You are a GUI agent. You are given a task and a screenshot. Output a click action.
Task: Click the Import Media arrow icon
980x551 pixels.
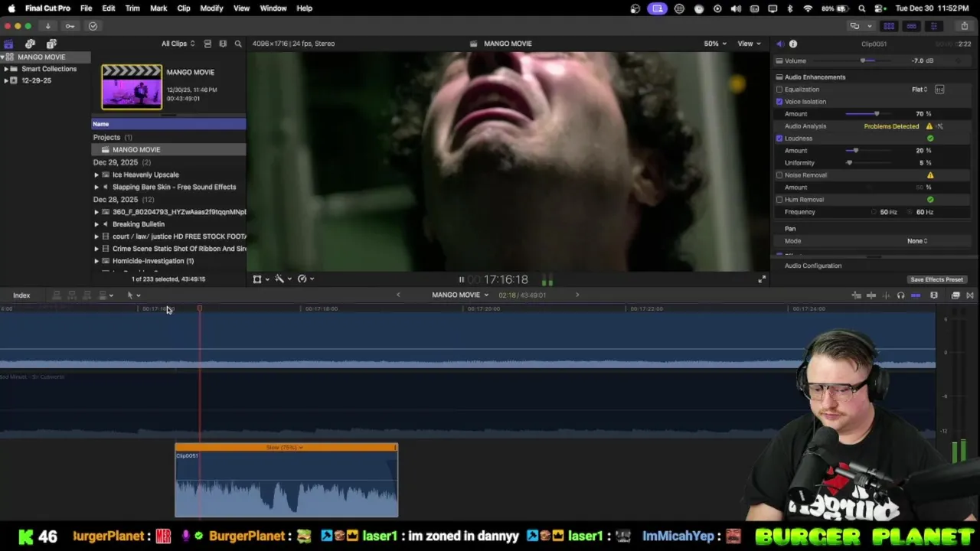click(x=47, y=26)
